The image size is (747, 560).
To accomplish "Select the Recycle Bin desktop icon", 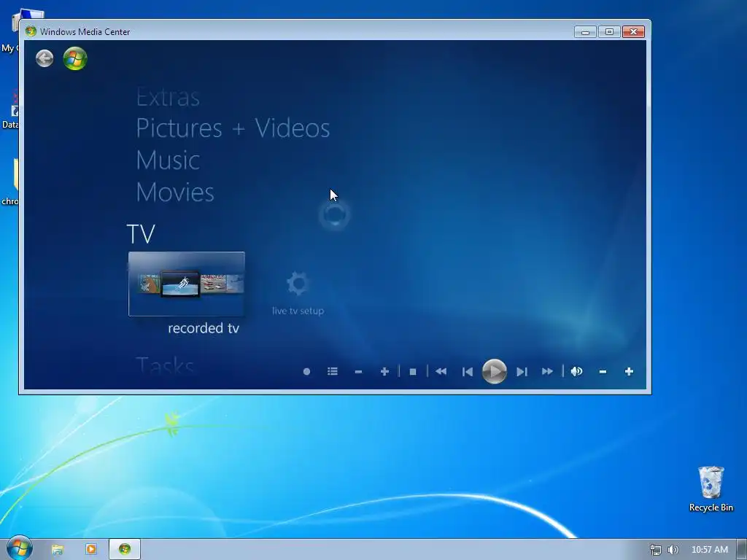I will (711, 489).
